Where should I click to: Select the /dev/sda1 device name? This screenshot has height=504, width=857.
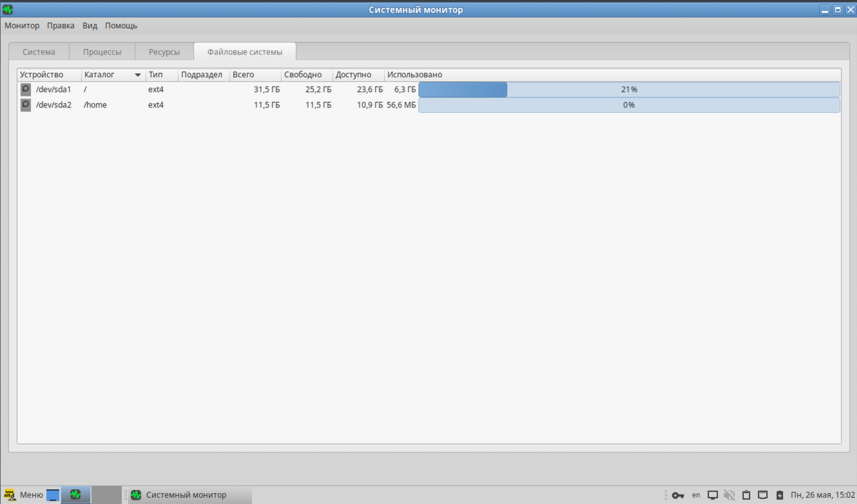(x=54, y=90)
